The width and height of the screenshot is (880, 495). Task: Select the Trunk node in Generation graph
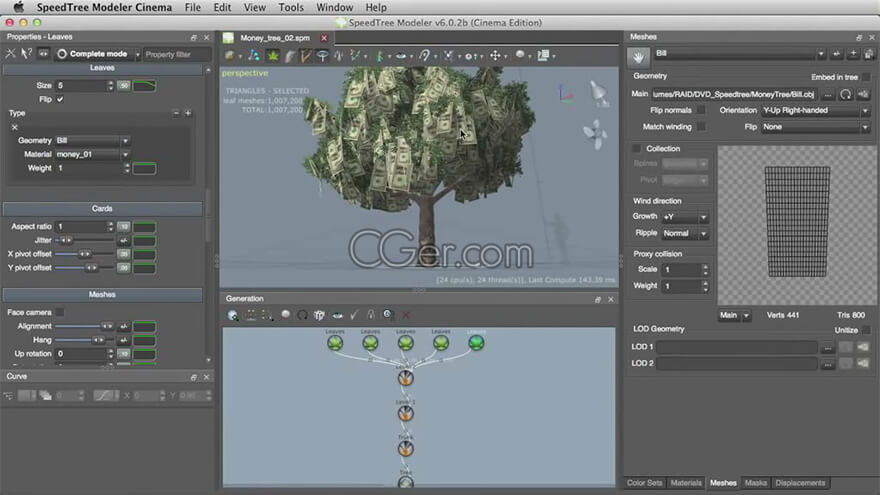coord(405,448)
